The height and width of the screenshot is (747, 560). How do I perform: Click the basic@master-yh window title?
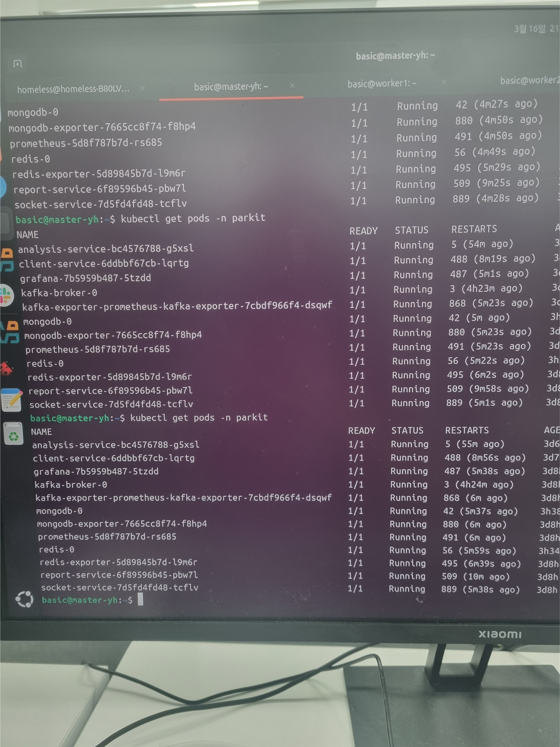[x=395, y=56]
